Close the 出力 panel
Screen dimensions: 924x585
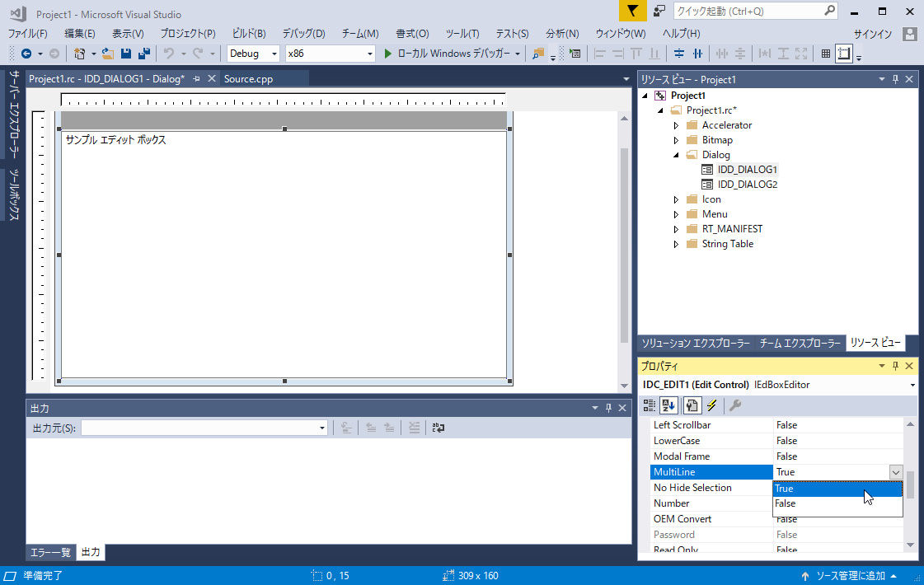coord(622,408)
